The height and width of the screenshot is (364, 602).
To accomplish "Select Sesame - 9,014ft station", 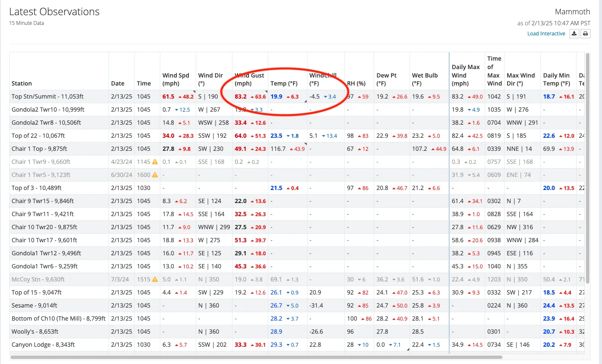I will 35,305.
